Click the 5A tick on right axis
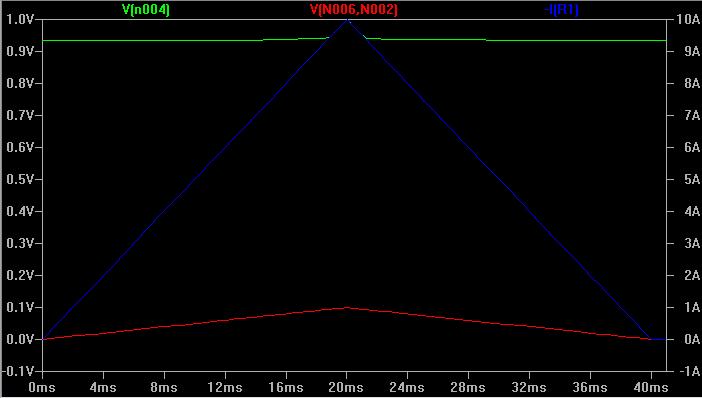The image size is (702, 398). (x=692, y=180)
